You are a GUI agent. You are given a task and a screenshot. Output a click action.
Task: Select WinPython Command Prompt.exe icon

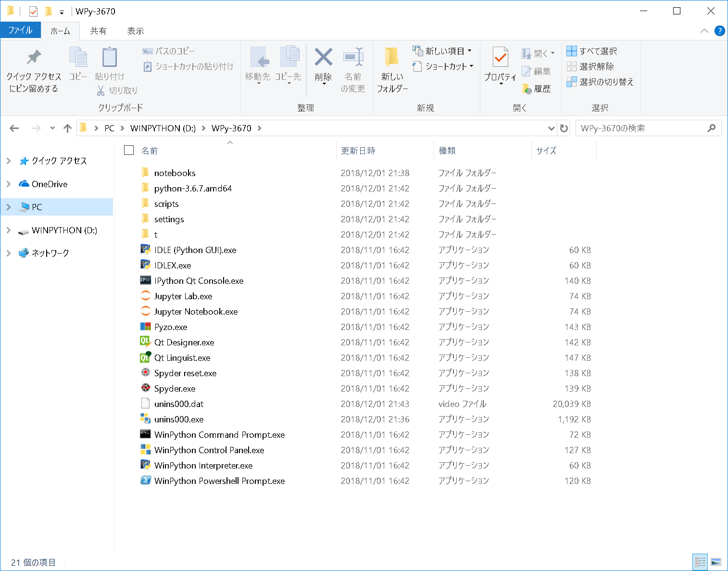pyautogui.click(x=145, y=434)
